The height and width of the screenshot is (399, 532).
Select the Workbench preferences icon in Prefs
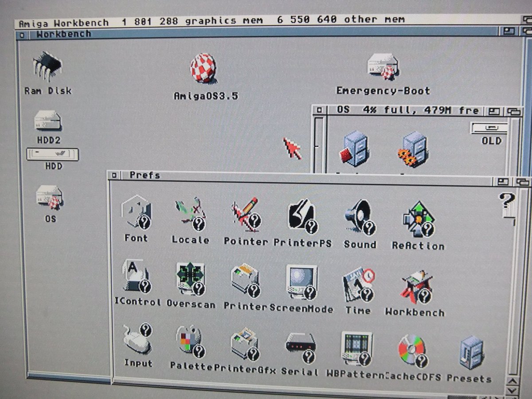416,287
